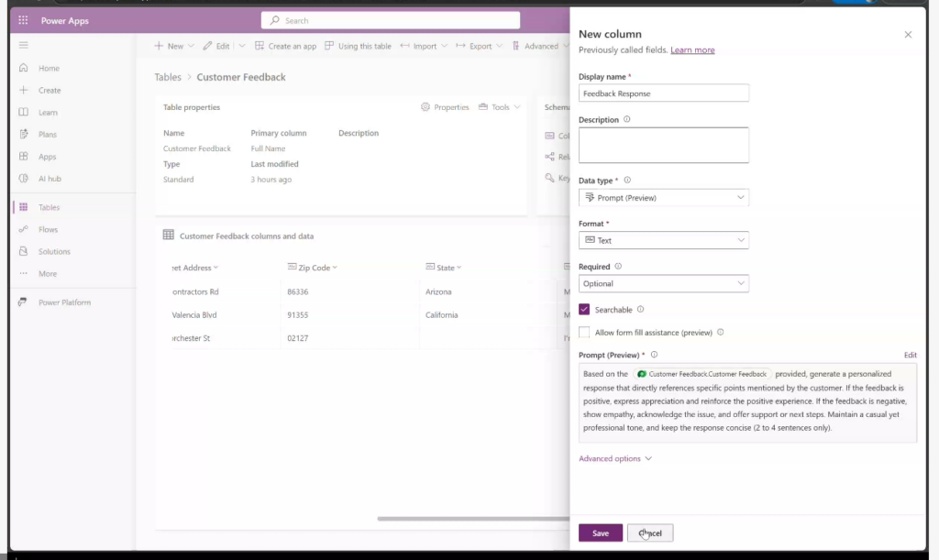Click the Export icon in toolbar
The image size is (939, 560).
tap(460, 46)
